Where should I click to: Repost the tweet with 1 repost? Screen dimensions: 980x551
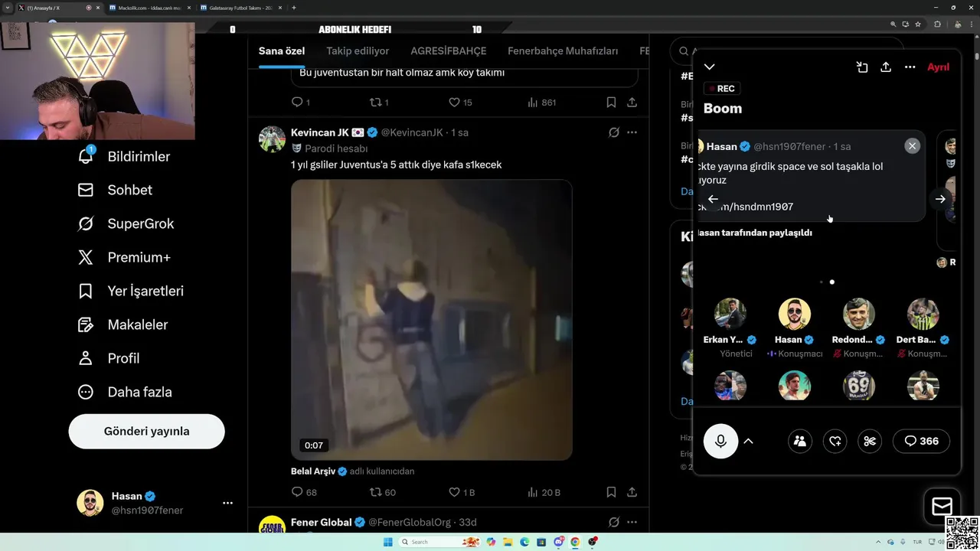[379, 102]
